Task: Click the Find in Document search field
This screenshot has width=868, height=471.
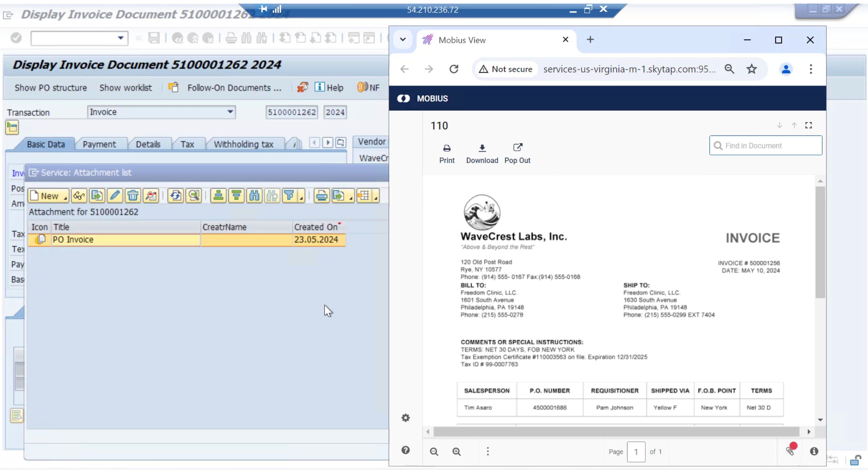Action: 769,145
